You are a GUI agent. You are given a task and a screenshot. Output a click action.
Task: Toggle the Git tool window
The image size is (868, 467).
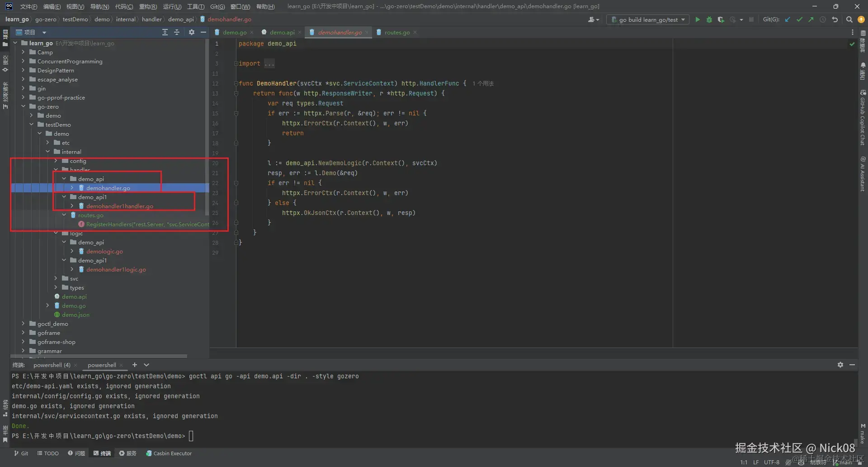point(21,453)
